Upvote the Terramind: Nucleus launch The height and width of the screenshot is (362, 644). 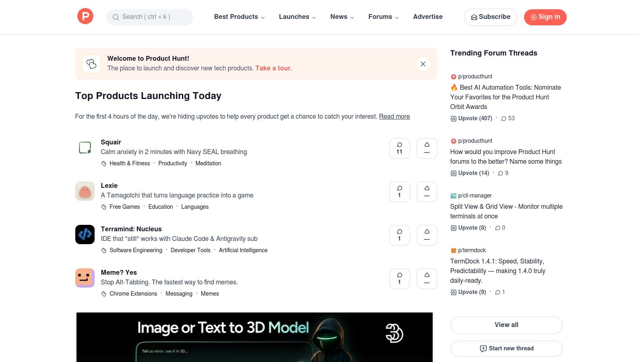click(427, 235)
